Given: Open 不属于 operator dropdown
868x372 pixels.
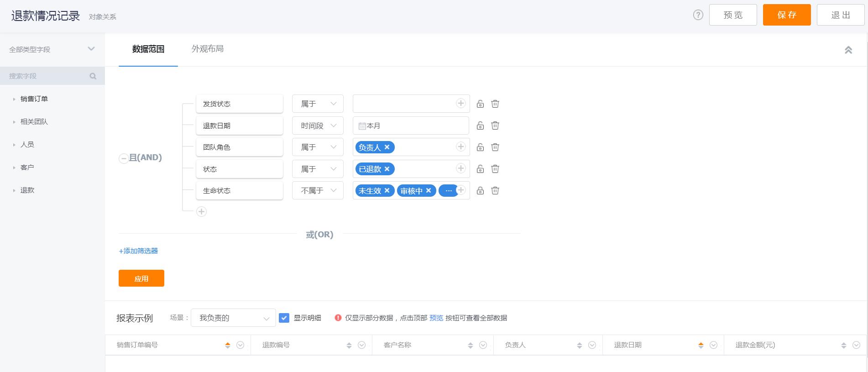Looking at the screenshot, I should [x=318, y=191].
